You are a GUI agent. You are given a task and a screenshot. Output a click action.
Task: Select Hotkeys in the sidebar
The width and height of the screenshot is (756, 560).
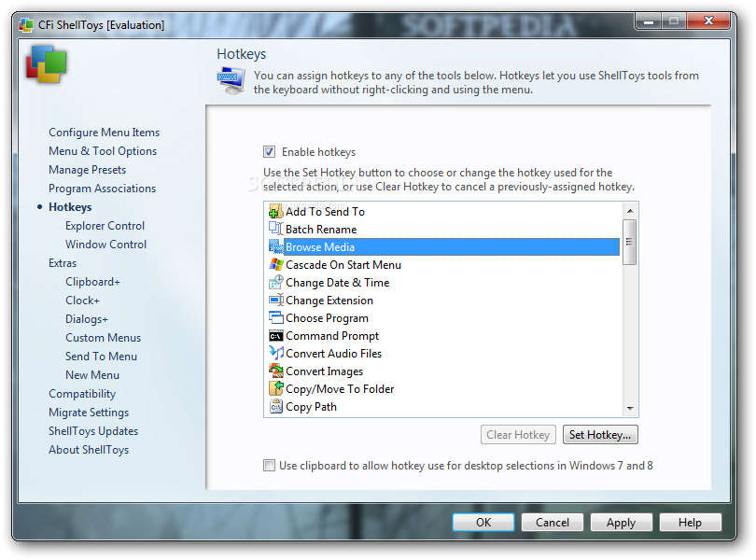(70, 207)
